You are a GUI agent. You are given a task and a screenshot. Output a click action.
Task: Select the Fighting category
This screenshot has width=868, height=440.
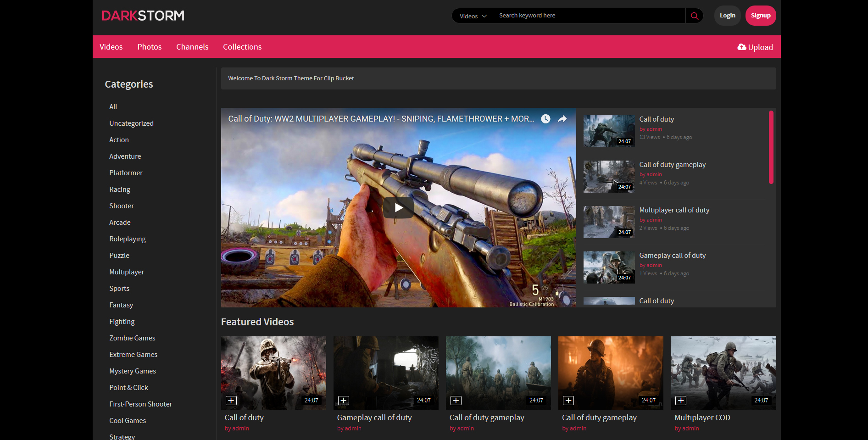(122, 322)
